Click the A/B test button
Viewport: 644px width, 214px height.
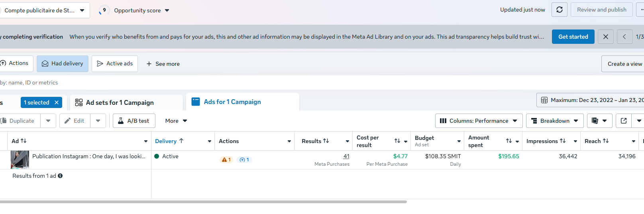coord(134,121)
